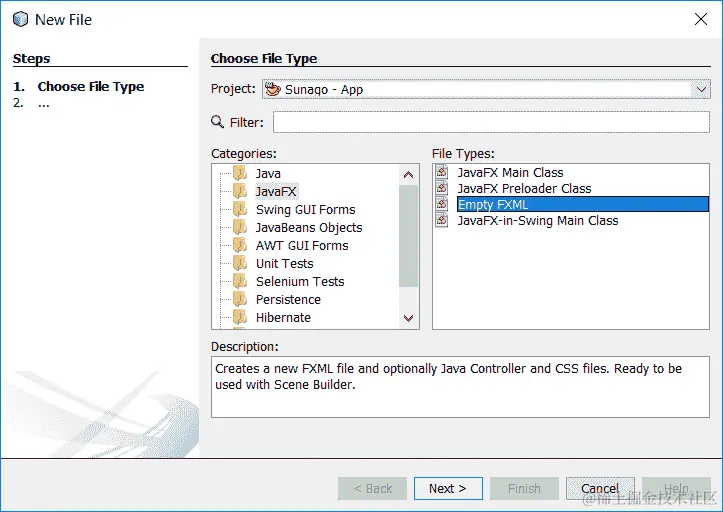
Task: Click the NetBeans cube icon in title bar
Action: click(x=20, y=19)
